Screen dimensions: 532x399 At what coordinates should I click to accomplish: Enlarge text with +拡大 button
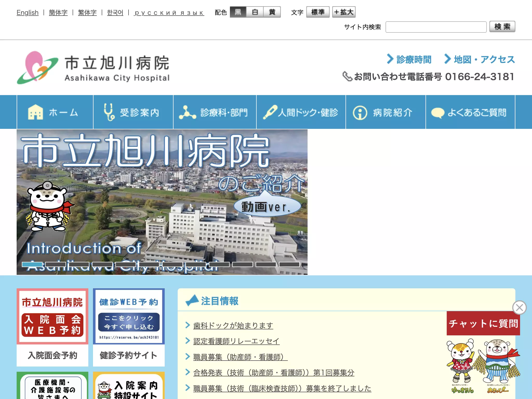[x=344, y=12]
